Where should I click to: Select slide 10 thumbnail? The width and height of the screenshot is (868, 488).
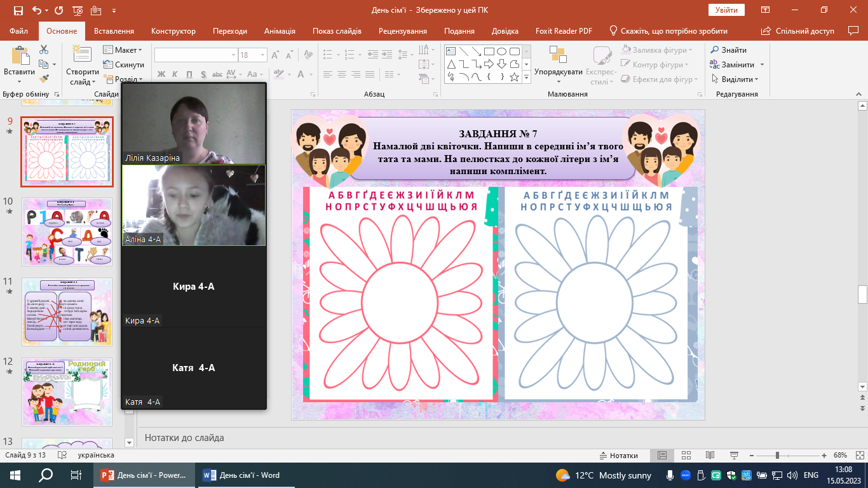(67, 231)
